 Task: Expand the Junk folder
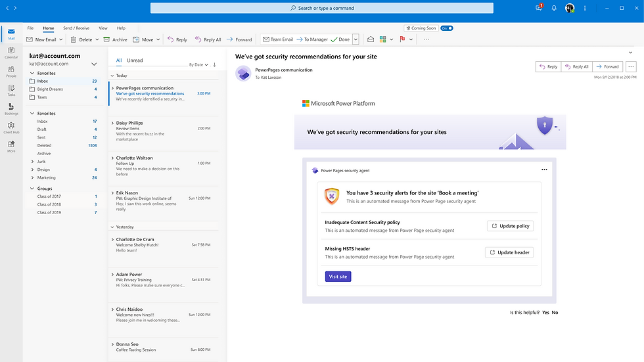33,162
